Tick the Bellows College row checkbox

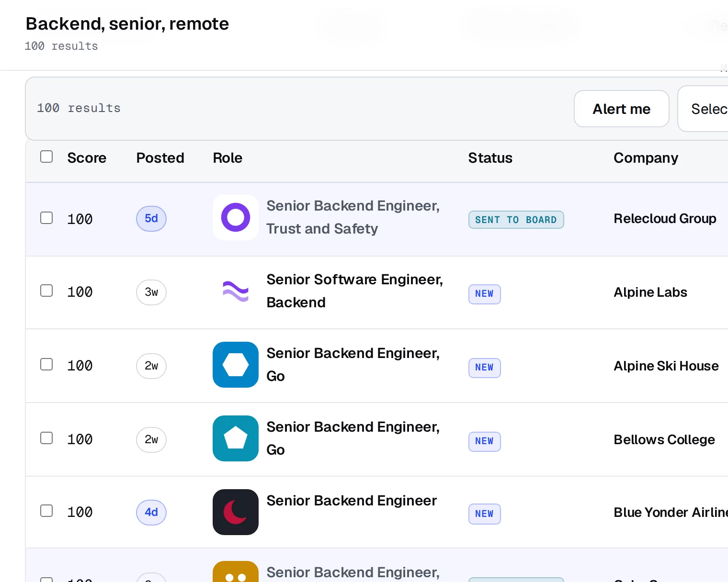pyautogui.click(x=46, y=438)
